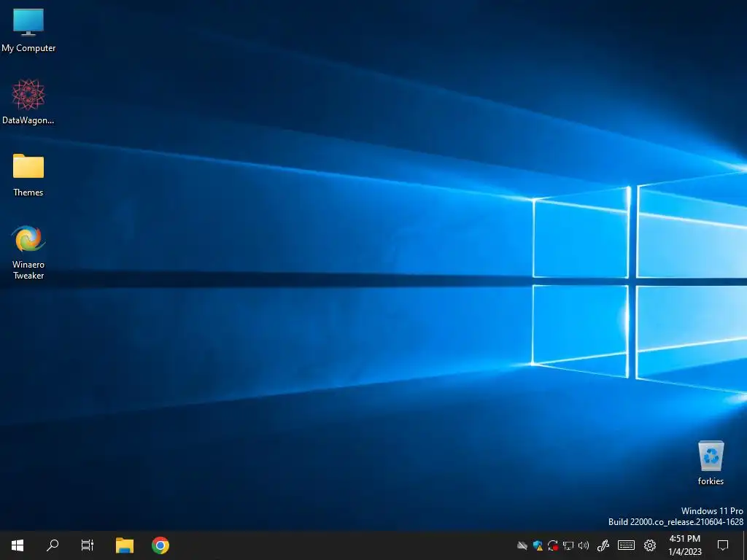The height and width of the screenshot is (560, 747).
Task: Show the touch keyboard
Action: point(626,545)
